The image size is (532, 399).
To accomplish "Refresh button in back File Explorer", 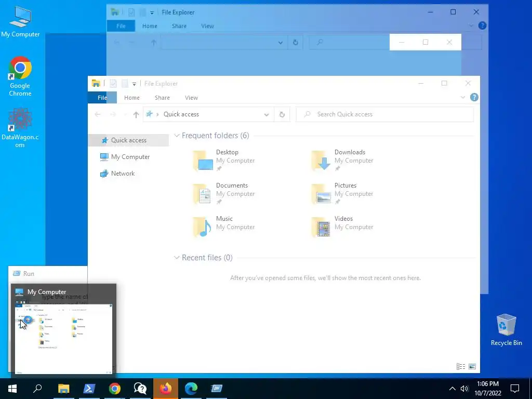I will tap(296, 43).
